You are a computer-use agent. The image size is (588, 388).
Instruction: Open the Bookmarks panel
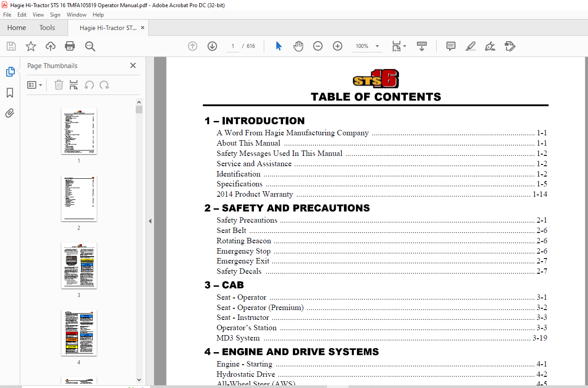tap(10, 93)
